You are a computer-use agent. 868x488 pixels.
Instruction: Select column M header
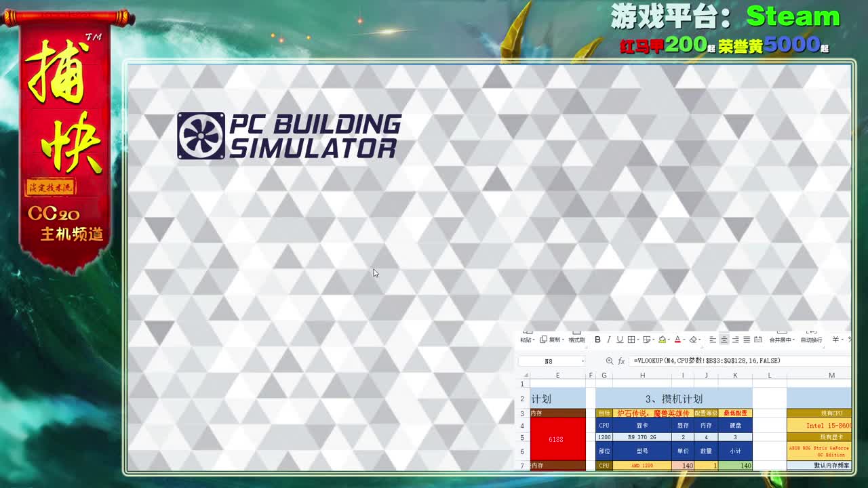831,375
